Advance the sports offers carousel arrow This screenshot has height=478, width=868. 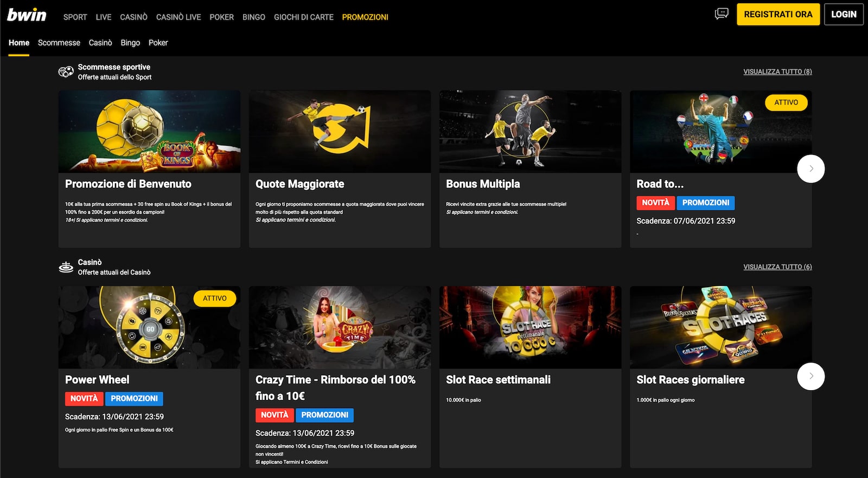811,169
